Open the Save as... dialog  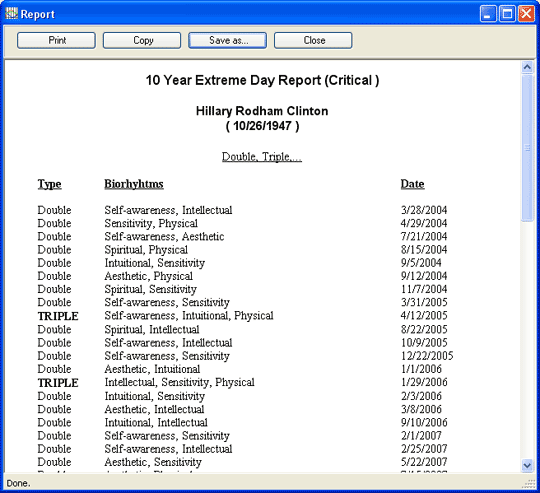[228, 40]
